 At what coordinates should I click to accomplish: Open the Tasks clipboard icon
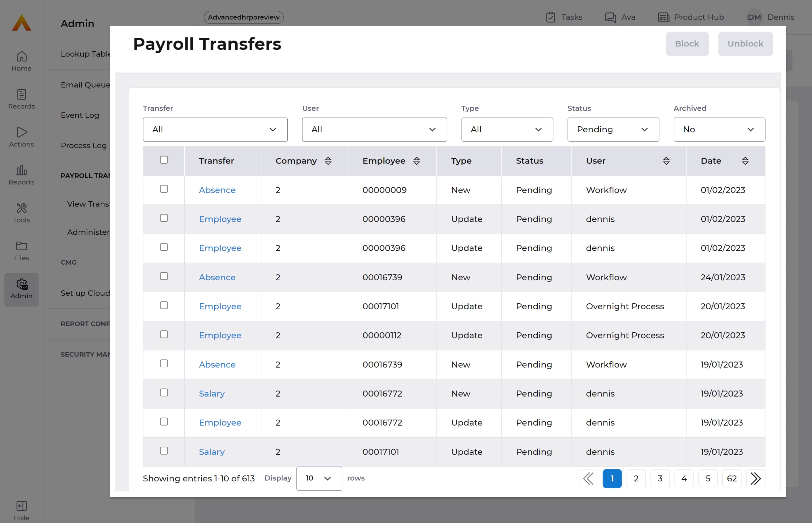[550, 17]
